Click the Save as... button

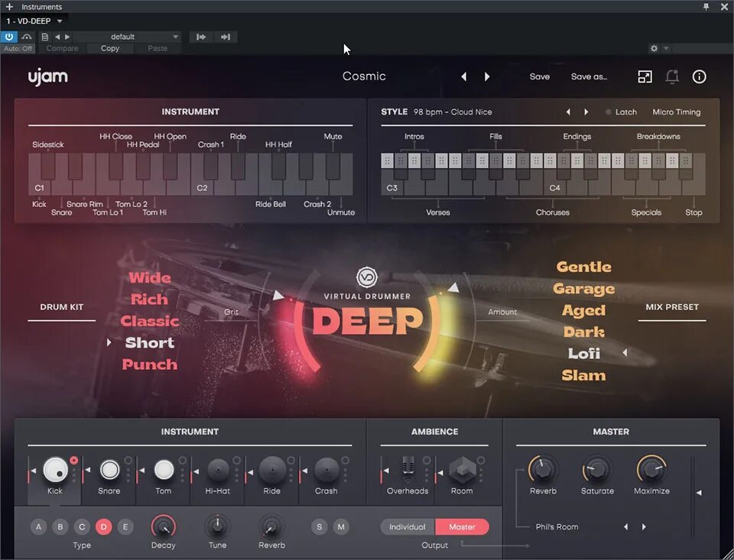(589, 76)
